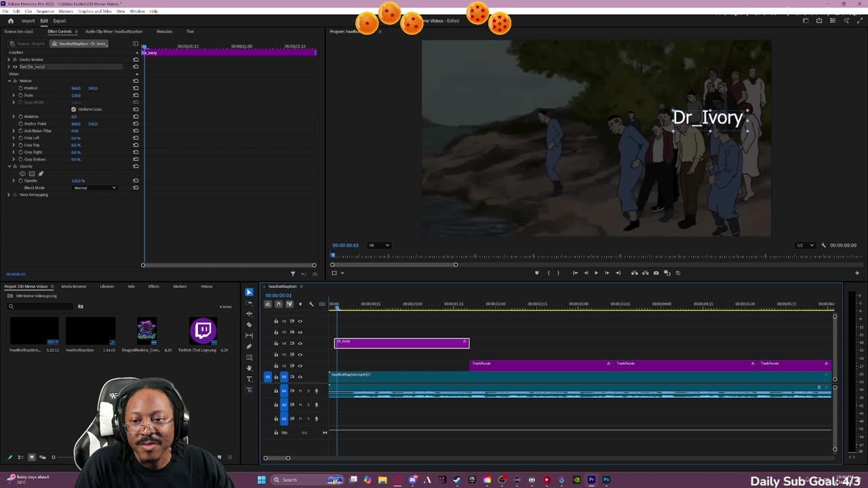The width and height of the screenshot is (868, 488).
Task: Select the Ripple Edit tool
Action: [x=249, y=314]
